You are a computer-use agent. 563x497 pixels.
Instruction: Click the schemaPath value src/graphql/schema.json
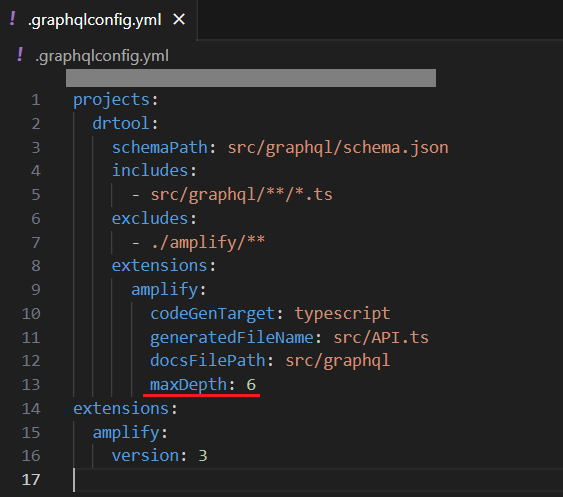click(338, 148)
